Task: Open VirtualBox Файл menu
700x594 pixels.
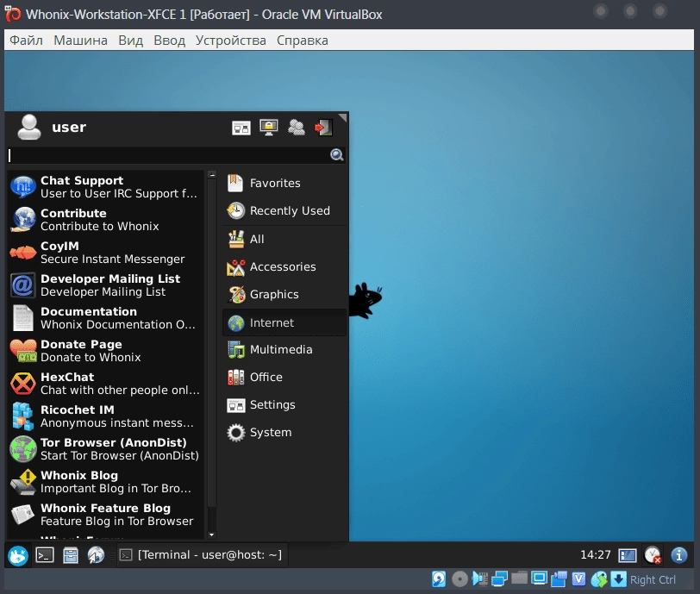Action: (x=27, y=41)
